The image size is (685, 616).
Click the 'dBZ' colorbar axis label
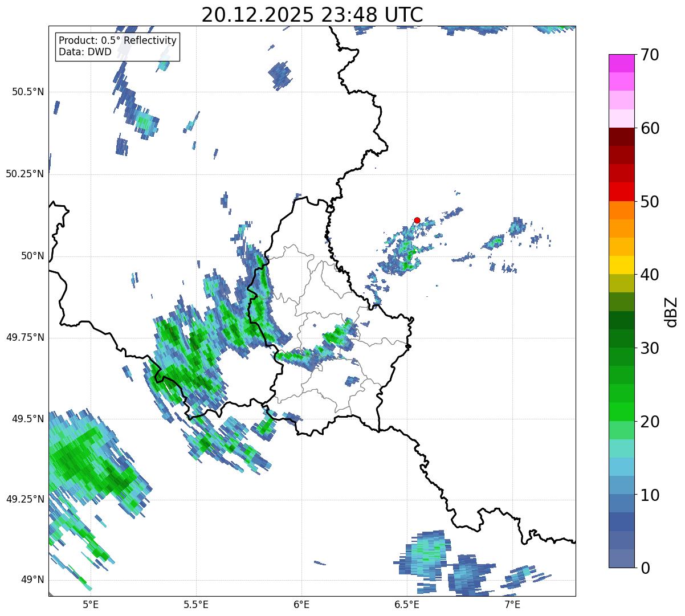671,311
